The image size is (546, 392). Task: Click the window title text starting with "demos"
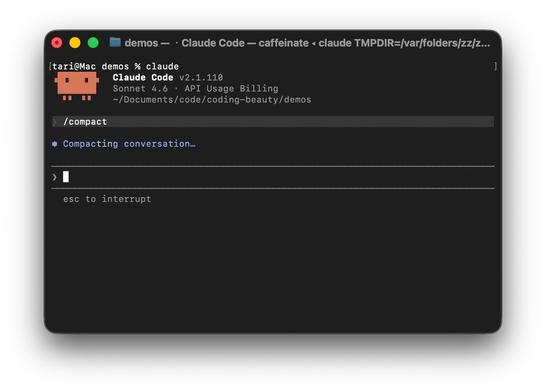coord(308,43)
